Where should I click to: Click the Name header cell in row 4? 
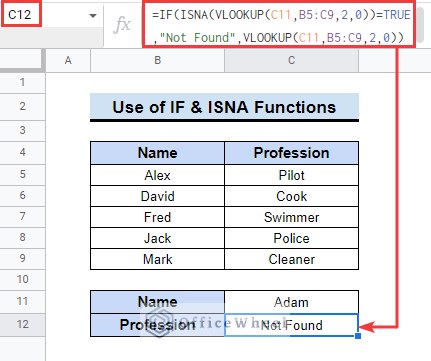tap(157, 153)
